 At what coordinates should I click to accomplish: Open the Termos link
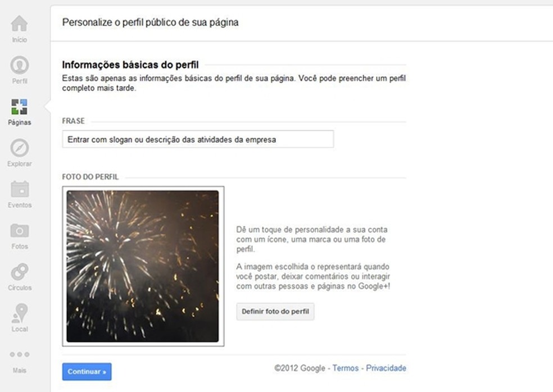coord(345,368)
